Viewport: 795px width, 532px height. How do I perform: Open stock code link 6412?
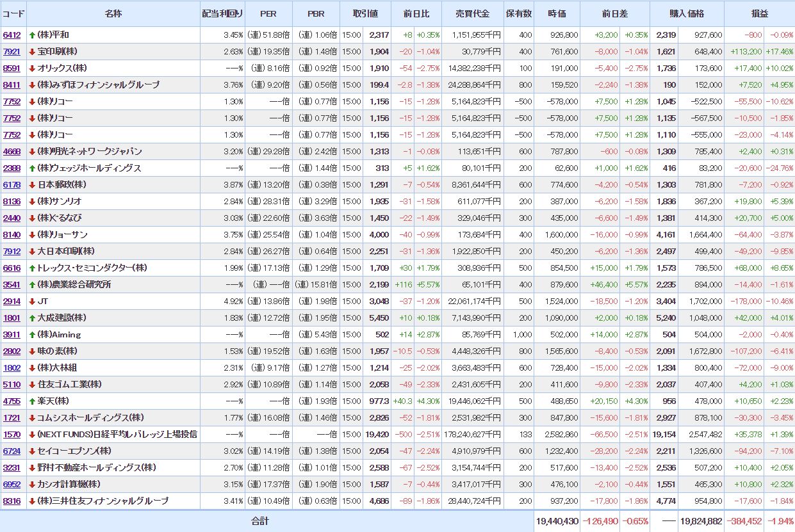pos(12,35)
